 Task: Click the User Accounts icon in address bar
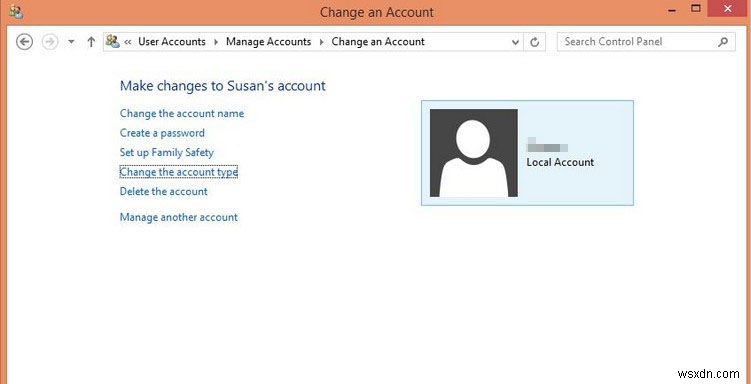113,42
